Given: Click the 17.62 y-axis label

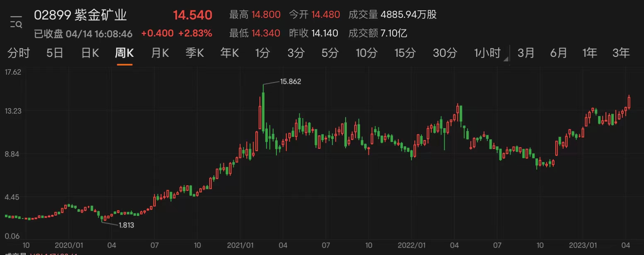Looking at the screenshot, I should point(13,72).
